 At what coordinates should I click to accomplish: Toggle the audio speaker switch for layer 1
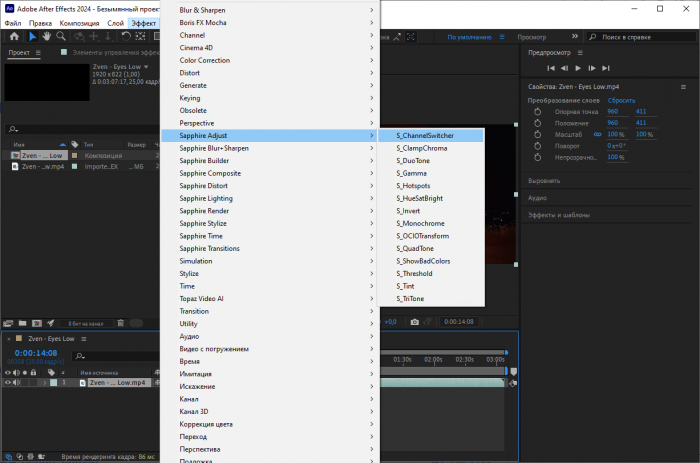click(17, 383)
